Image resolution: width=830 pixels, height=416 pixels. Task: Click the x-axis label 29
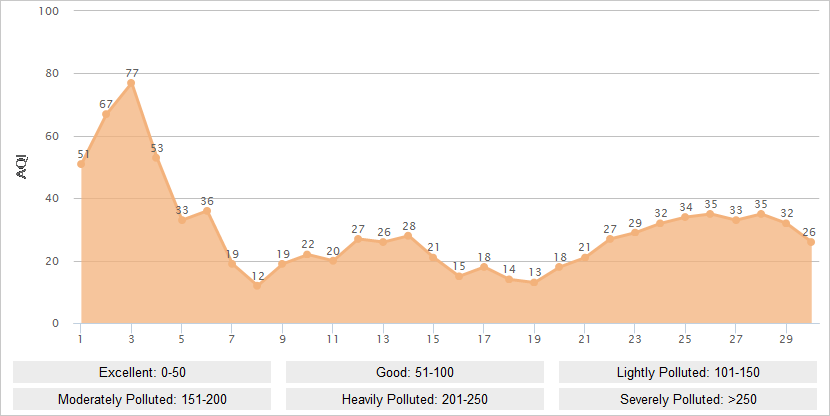[x=786, y=339]
